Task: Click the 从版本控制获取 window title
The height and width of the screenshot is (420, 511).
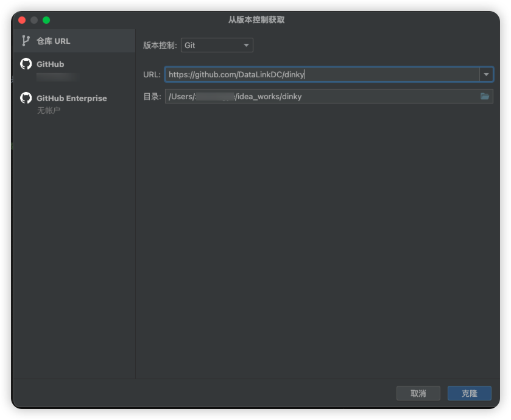Action: 256,20
